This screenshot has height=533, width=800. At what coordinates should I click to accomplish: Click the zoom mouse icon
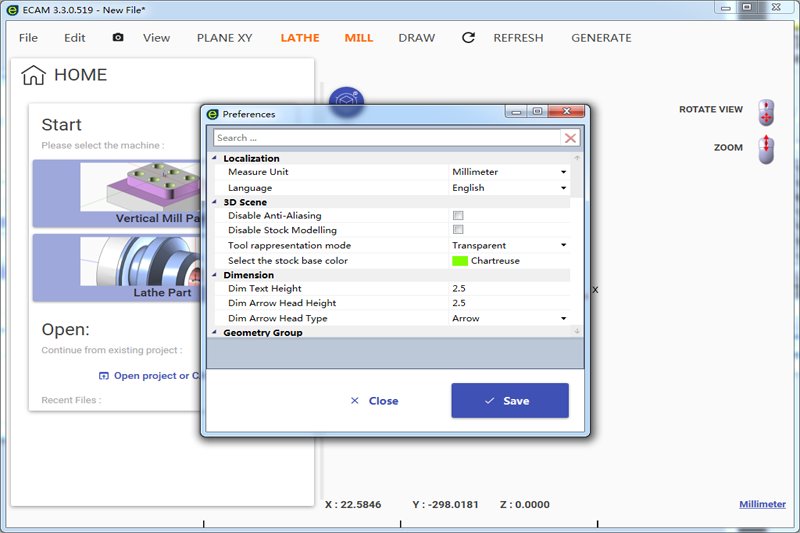[766, 149]
